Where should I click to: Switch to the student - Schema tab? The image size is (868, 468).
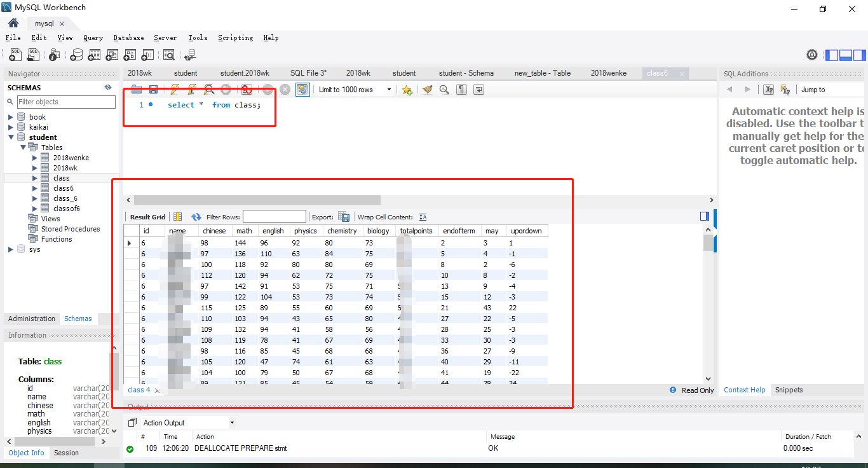tap(466, 73)
